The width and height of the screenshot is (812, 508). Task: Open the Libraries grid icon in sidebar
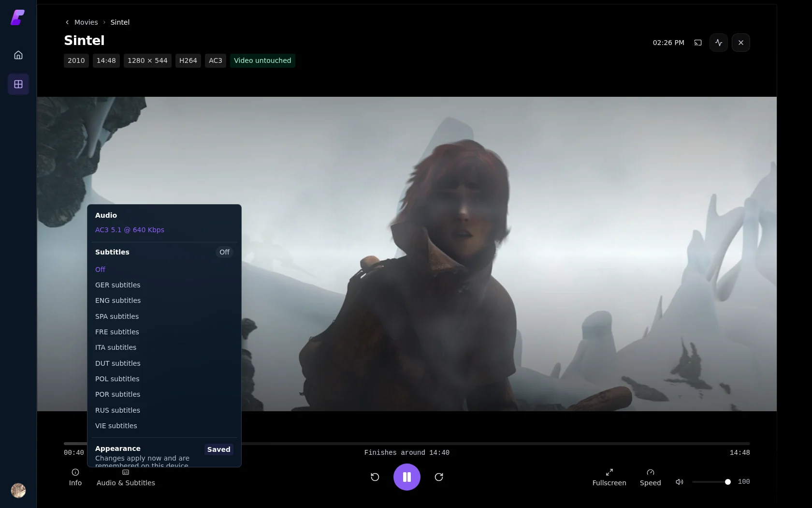(x=18, y=84)
